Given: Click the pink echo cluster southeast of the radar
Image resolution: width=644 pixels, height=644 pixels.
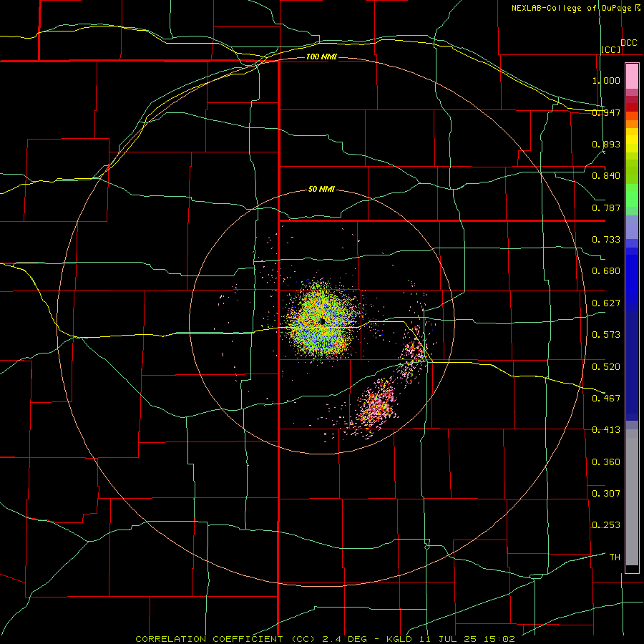Looking at the screenshot, I should pyautogui.click(x=376, y=404).
